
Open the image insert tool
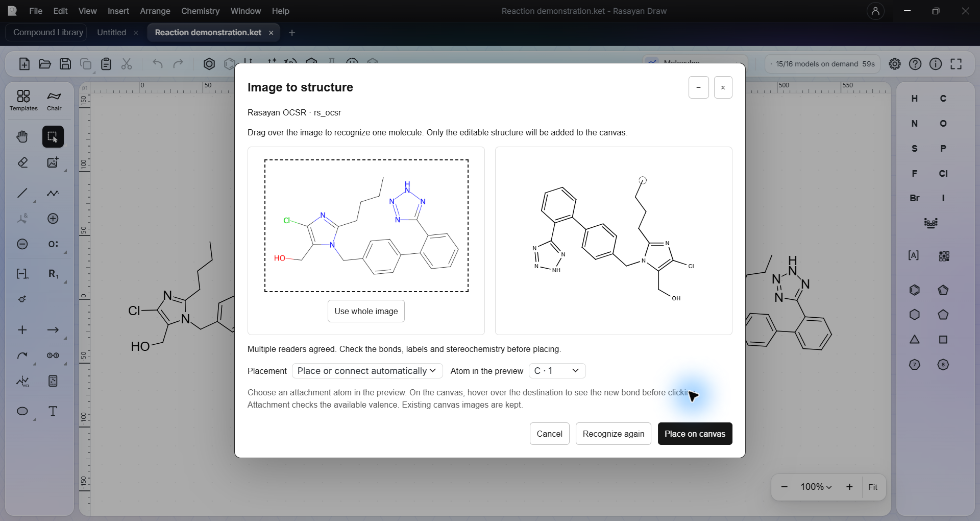(x=53, y=162)
